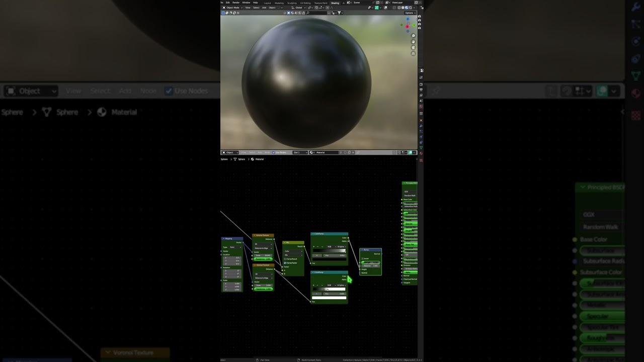This screenshot has height=362, width=644.
Task: Open the 3D viewport Object menu
Action: point(272,8)
